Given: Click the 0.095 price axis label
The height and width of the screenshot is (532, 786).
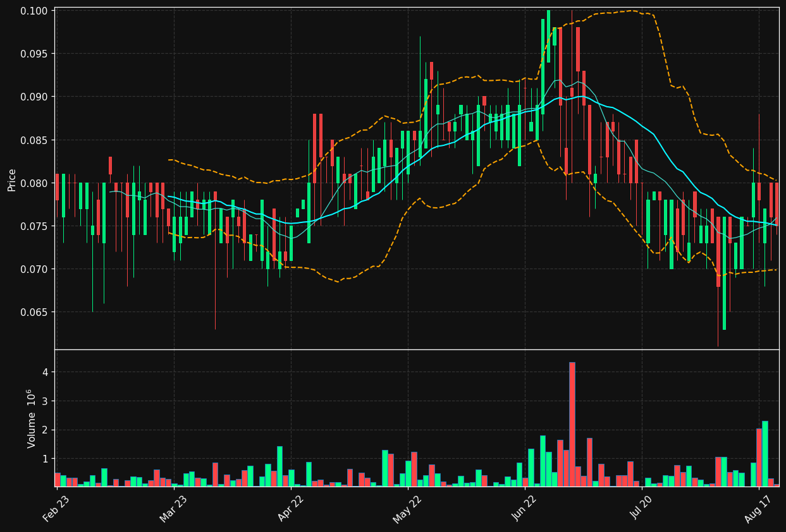Looking at the screenshot, I should point(34,54).
